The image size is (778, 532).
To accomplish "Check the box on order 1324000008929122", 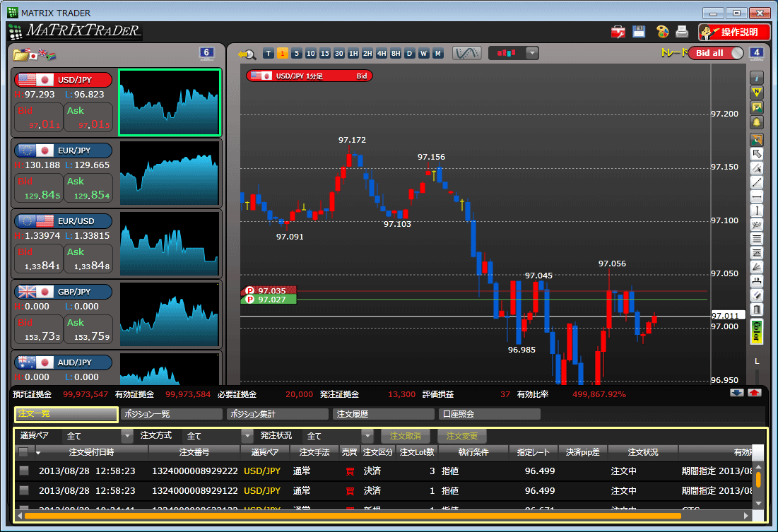I will (24, 490).
